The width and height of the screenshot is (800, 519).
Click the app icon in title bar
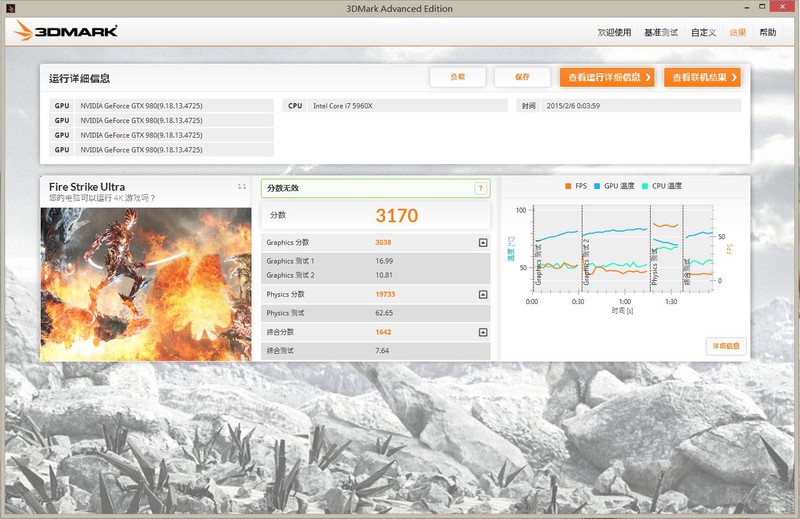click(11, 8)
